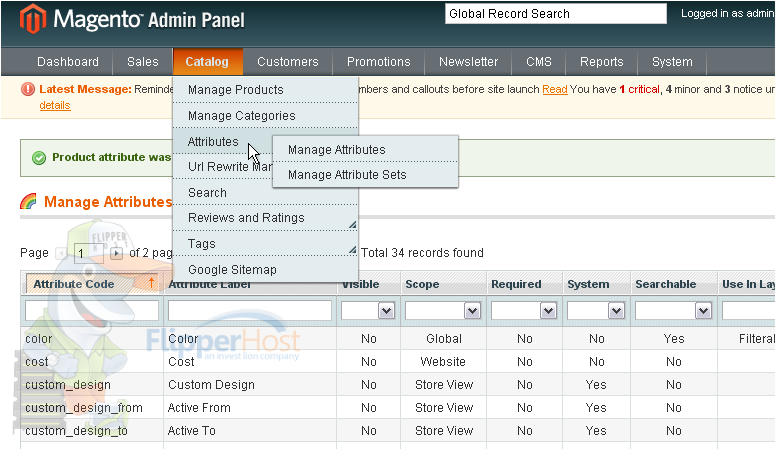Open the Newsletter menu
Viewport: 776px width, 450px height.
pyautogui.click(x=468, y=62)
